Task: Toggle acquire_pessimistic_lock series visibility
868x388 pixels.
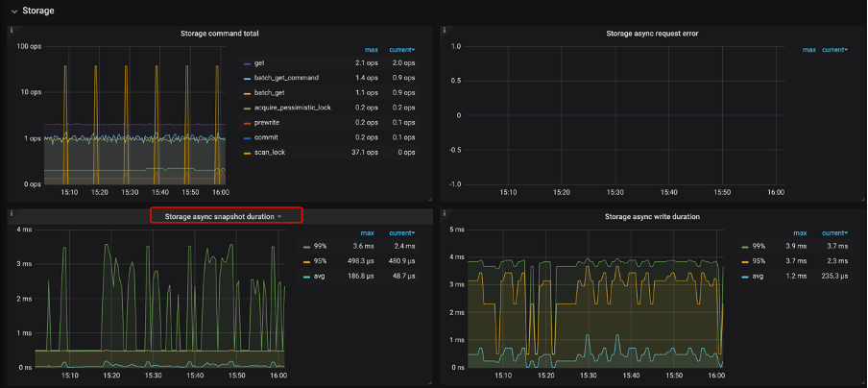Action: pos(292,108)
